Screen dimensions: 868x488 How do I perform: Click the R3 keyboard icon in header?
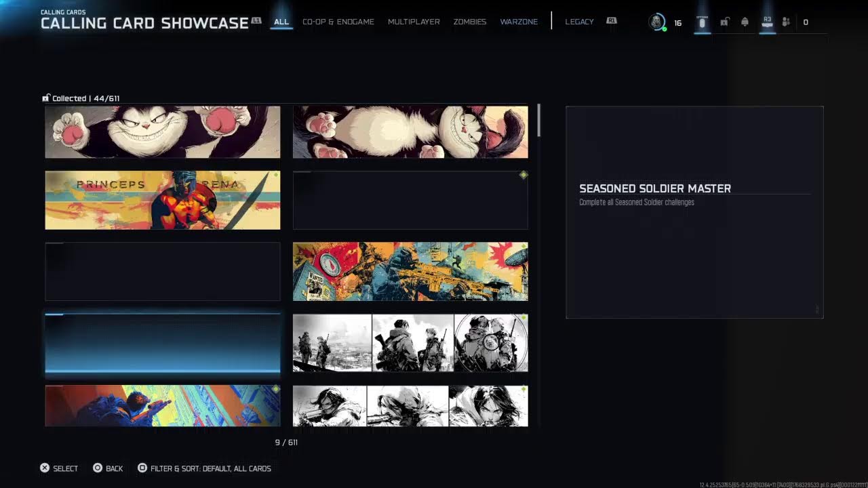click(767, 22)
